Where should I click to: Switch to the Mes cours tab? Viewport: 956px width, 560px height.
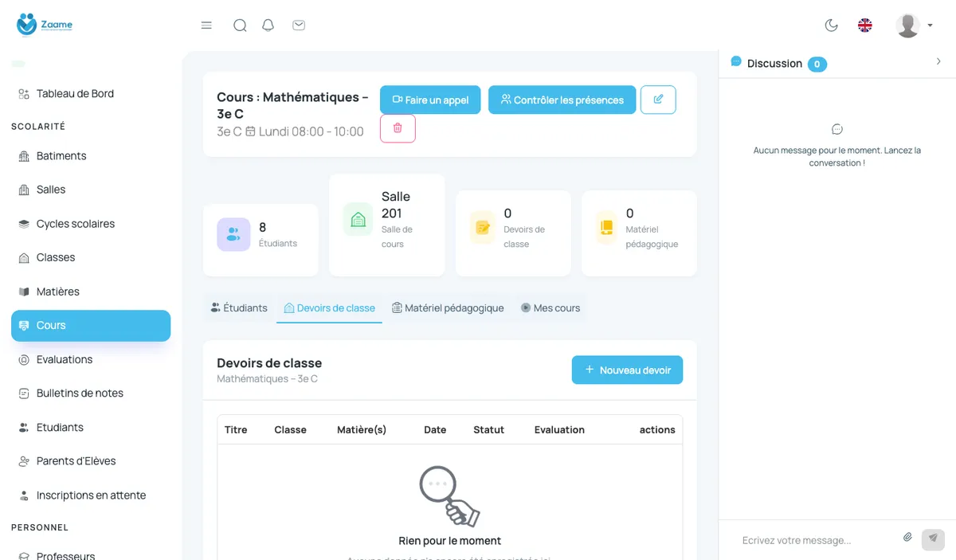coord(550,307)
